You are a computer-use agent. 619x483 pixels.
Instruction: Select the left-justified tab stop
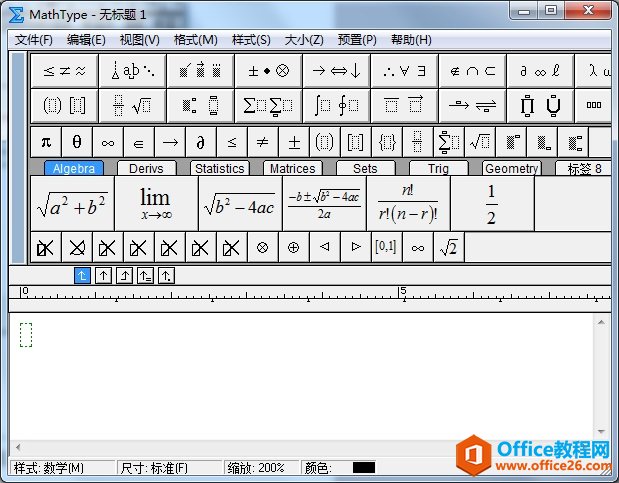click(x=82, y=276)
